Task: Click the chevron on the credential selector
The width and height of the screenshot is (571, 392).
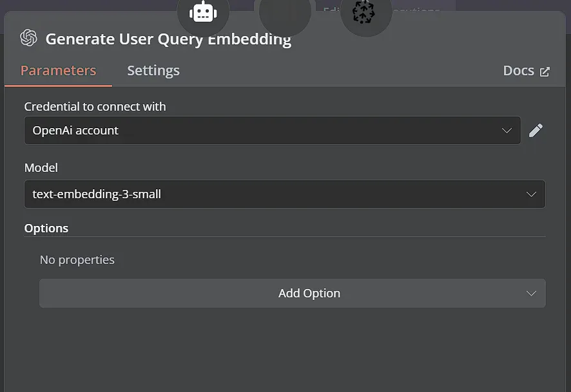Action: click(x=507, y=130)
